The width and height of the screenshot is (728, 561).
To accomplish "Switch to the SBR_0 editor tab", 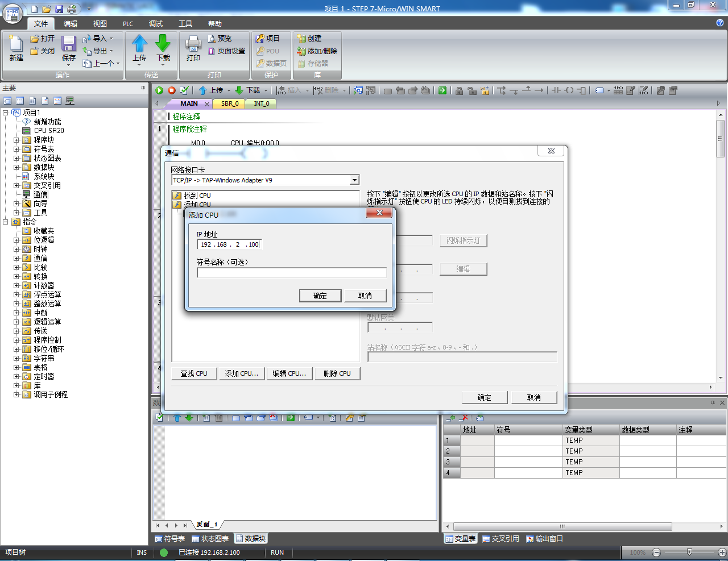I will 230,103.
